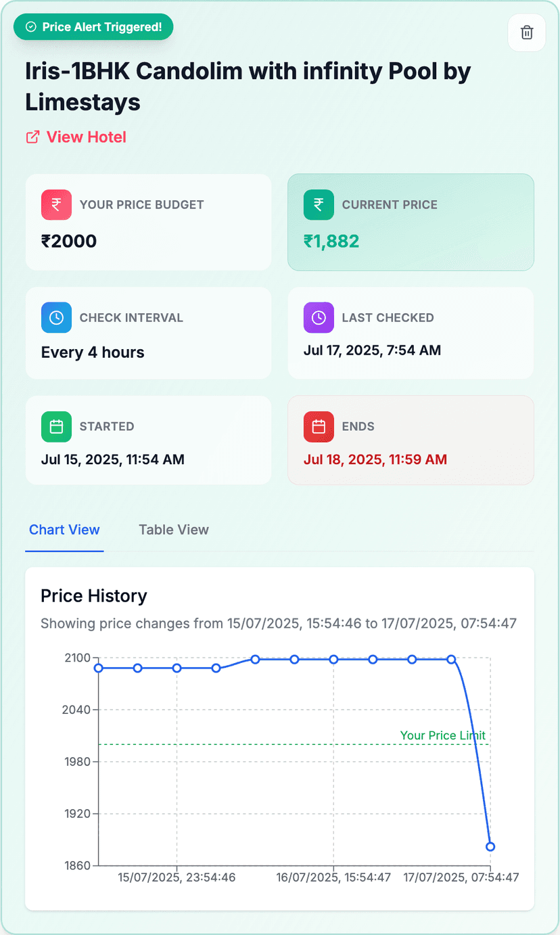The image size is (560, 935).
Task: Select the Current Price card
Action: tap(411, 222)
